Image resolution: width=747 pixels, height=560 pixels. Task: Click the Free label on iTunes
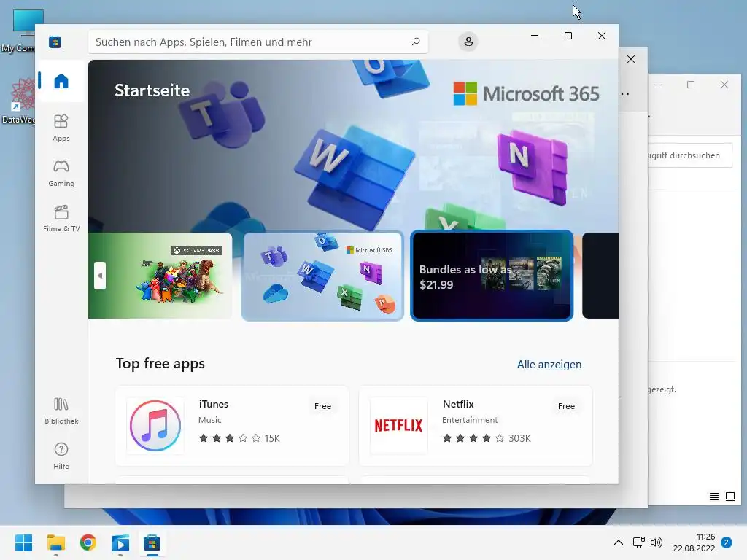(x=322, y=406)
